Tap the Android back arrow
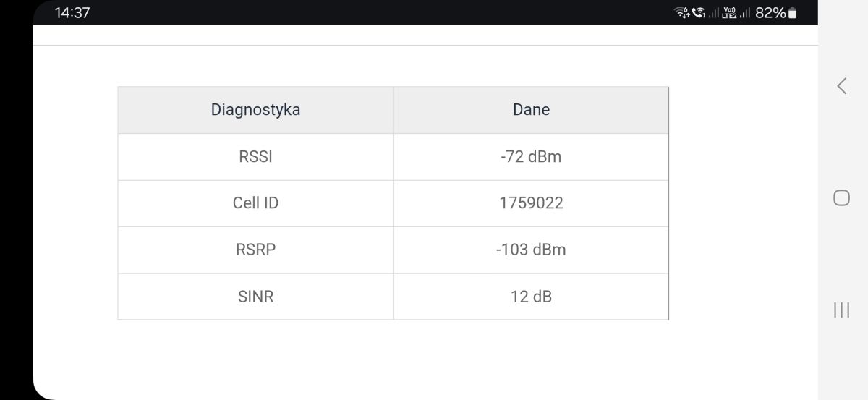Image resolution: width=868 pixels, height=400 pixels. (841, 86)
